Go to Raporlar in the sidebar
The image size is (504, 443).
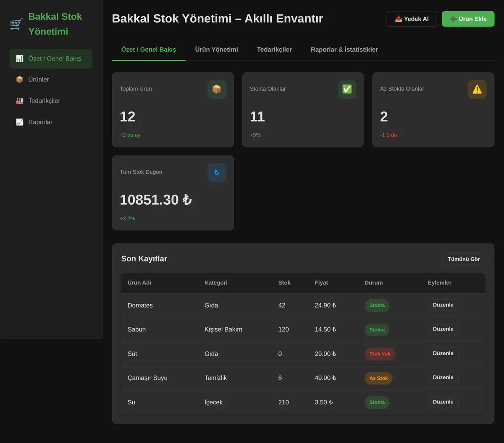[x=51, y=122]
